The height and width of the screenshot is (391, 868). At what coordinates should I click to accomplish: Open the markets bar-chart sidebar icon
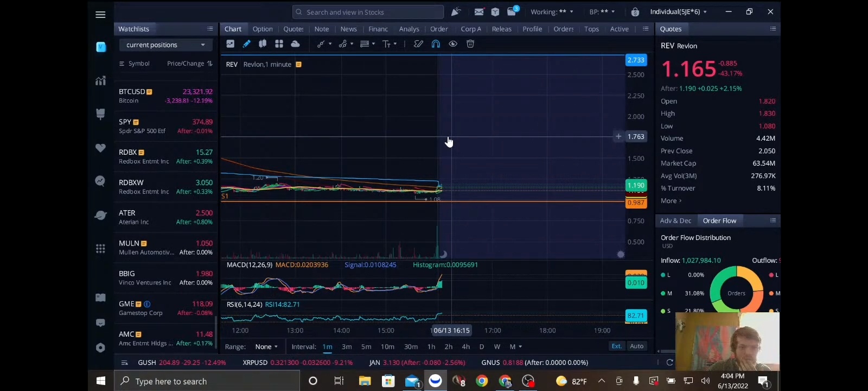pyautogui.click(x=100, y=81)
